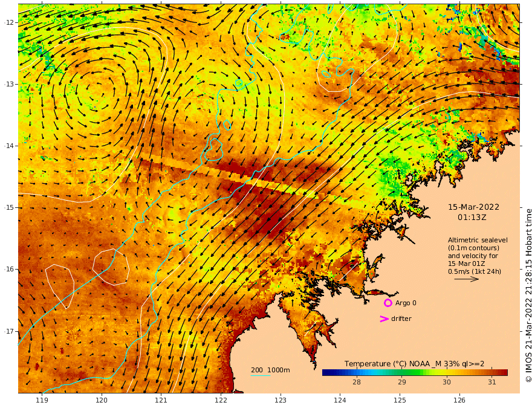Click longitude label 121 on axis
Screen dimensions: 532x411
click(161, 400)
